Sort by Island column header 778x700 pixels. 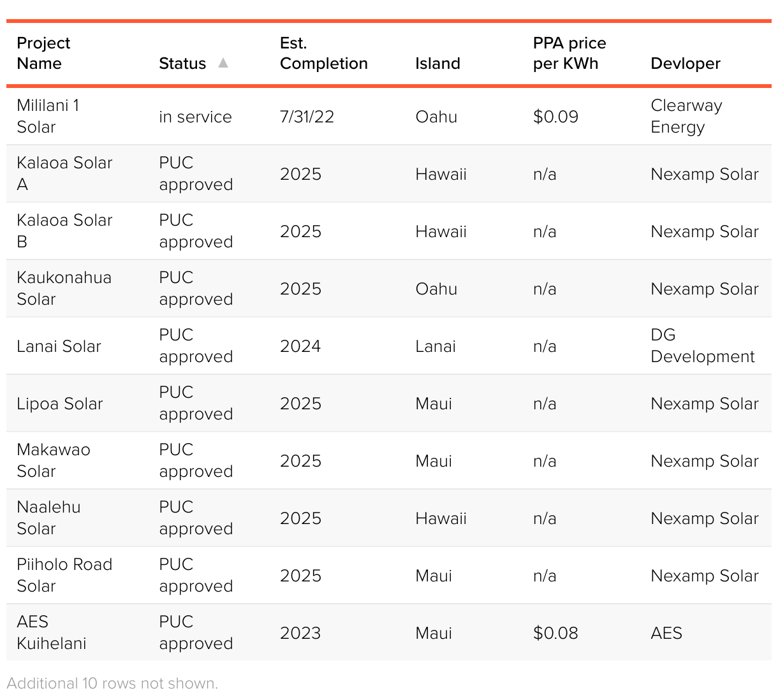tap(437, 63)
